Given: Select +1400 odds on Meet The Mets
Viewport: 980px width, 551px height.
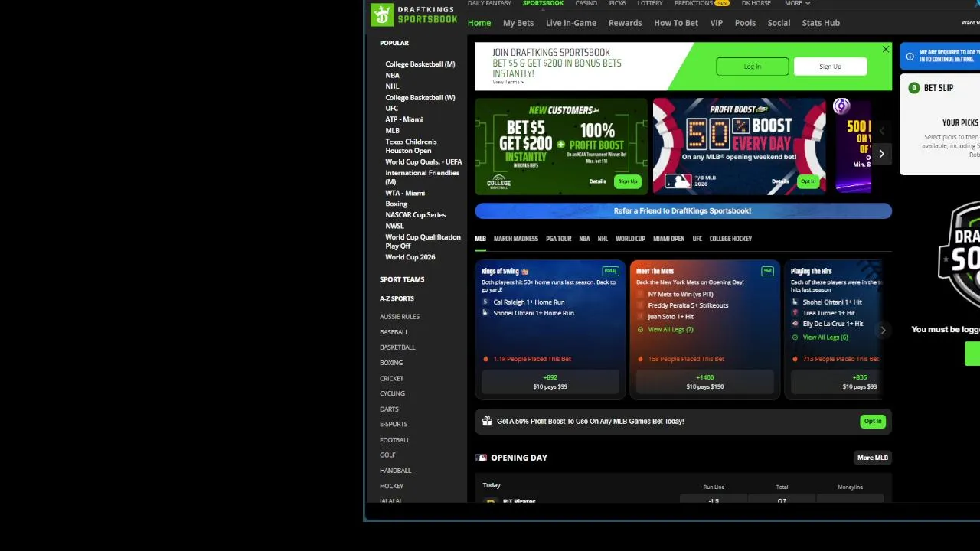Looking at the screenshot, I should tap(705, 382).
